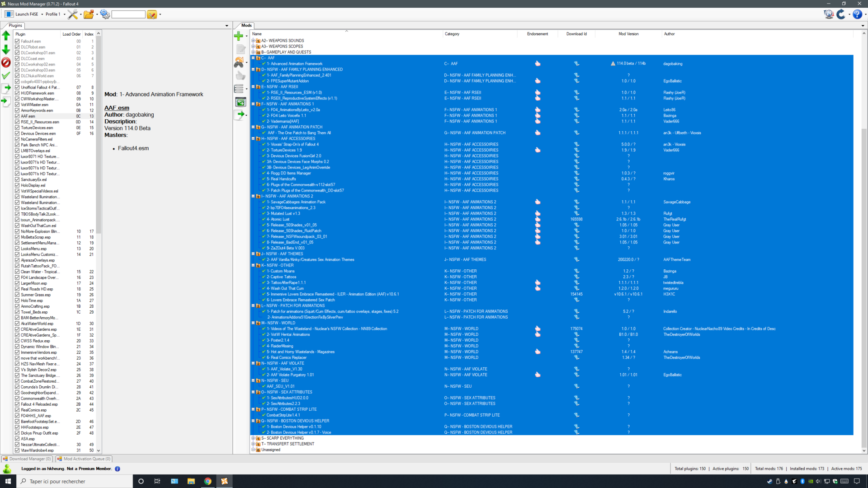Image resolution: width=868 pixels, height=488 pixels.
Task: Toggle TortureDevices.esm plugin checkbox
Action: coord(17,128)
